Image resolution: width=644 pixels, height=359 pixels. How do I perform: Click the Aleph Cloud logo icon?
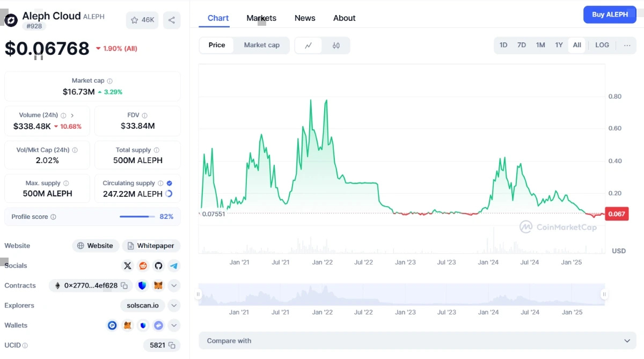pos(11,20)
